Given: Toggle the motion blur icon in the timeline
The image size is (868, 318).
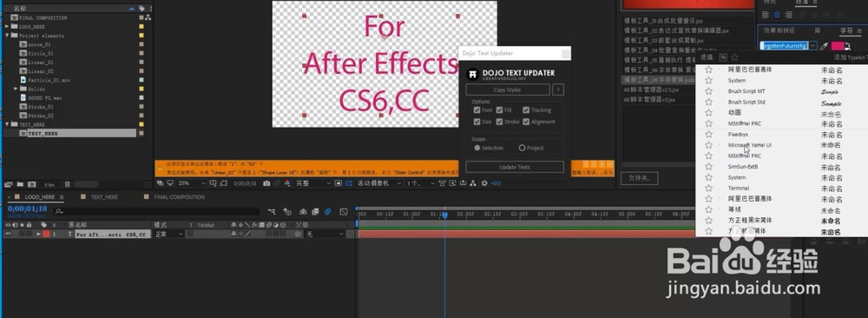Looking at the screenshot, I should [328, 212].
